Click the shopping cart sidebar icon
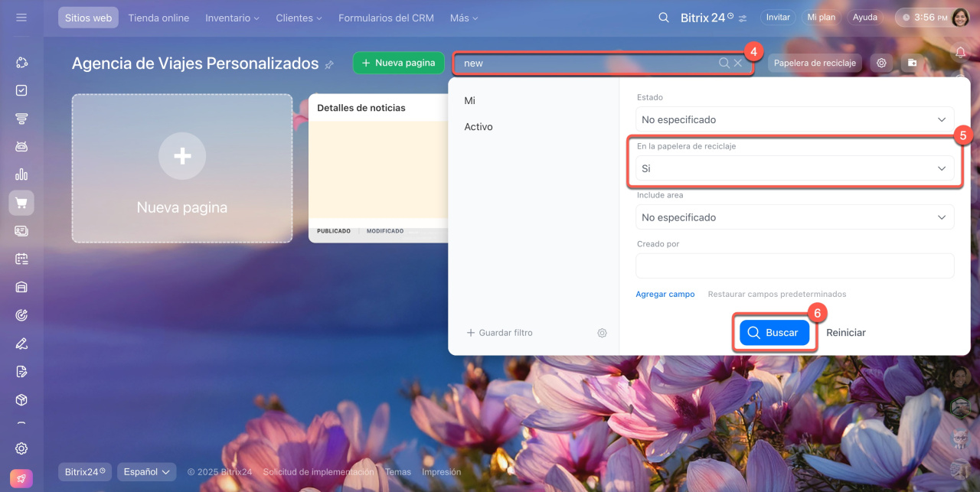Viewport: 980px width, 492px height. coord(21,203)
